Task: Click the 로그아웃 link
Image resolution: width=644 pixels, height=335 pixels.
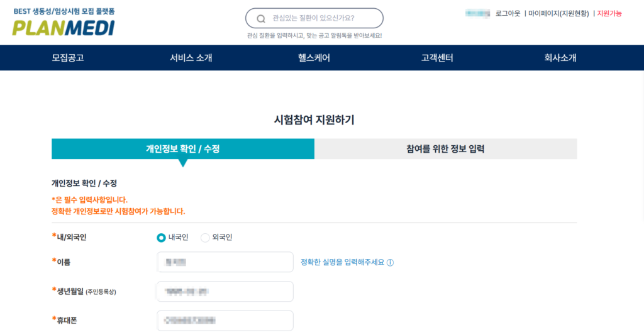Action: tap(508, 14)
